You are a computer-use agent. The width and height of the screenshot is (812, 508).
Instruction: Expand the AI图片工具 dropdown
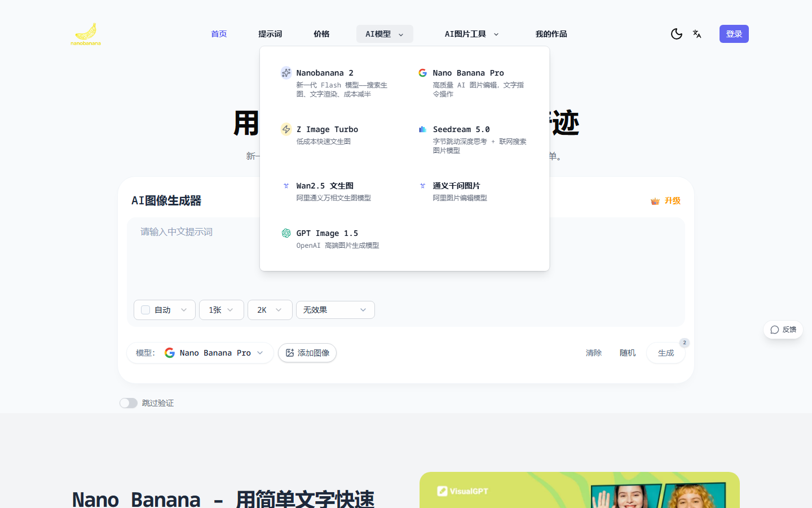[471, 34]
